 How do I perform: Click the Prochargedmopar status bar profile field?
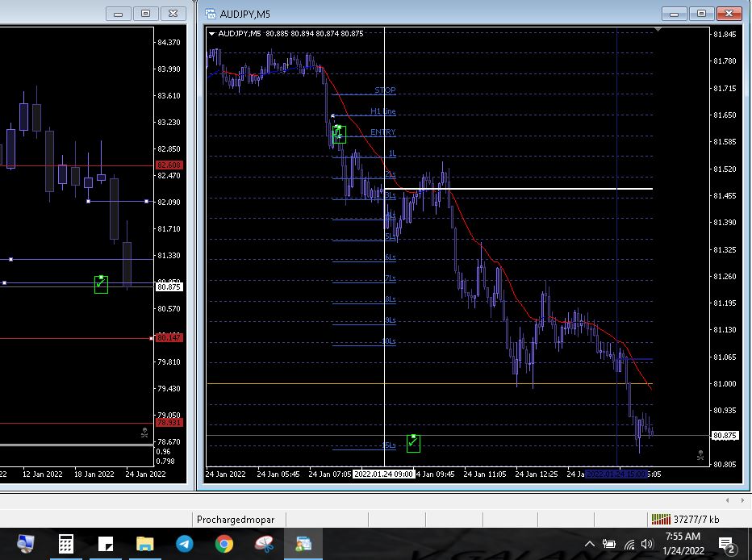click(x=239, y=519)
